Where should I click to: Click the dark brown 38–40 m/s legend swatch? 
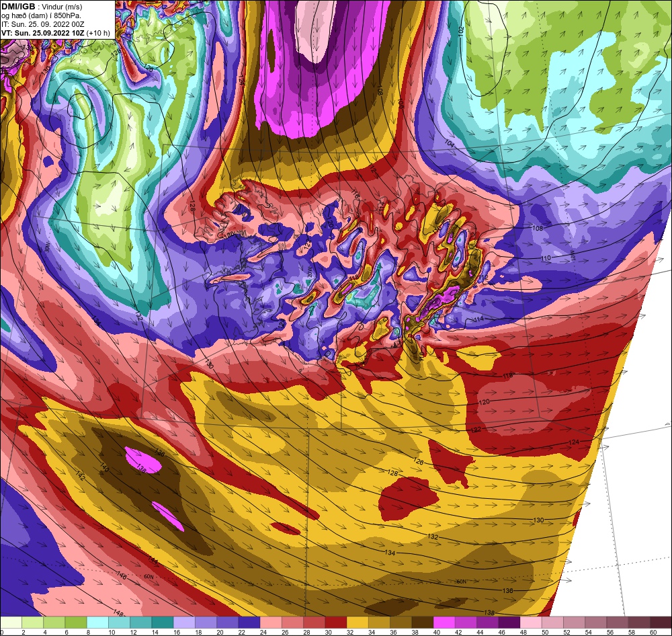(x=423, y=623)
